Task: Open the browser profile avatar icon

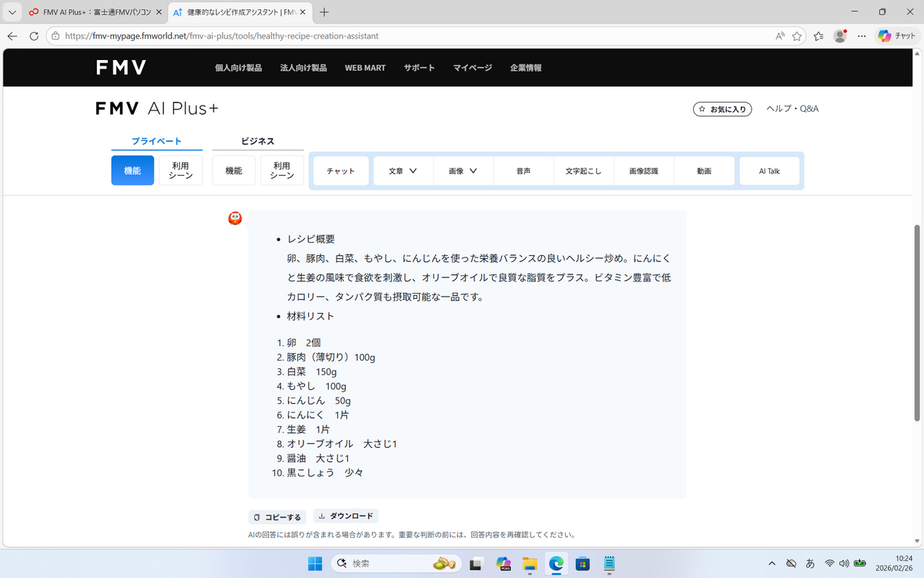Action: (840, 35)
